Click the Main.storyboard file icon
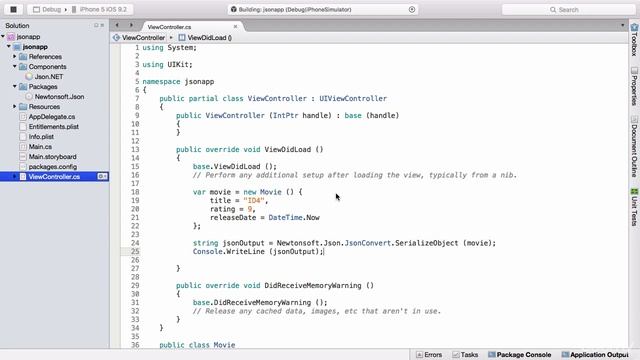The height and width of the screenshot is (360, 640). click(x=23, y=157)
